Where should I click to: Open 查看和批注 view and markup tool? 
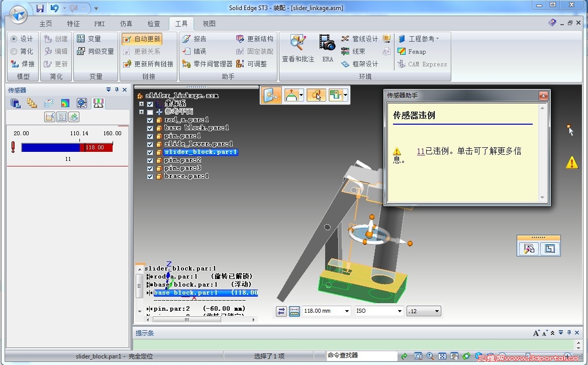point(298,48)
